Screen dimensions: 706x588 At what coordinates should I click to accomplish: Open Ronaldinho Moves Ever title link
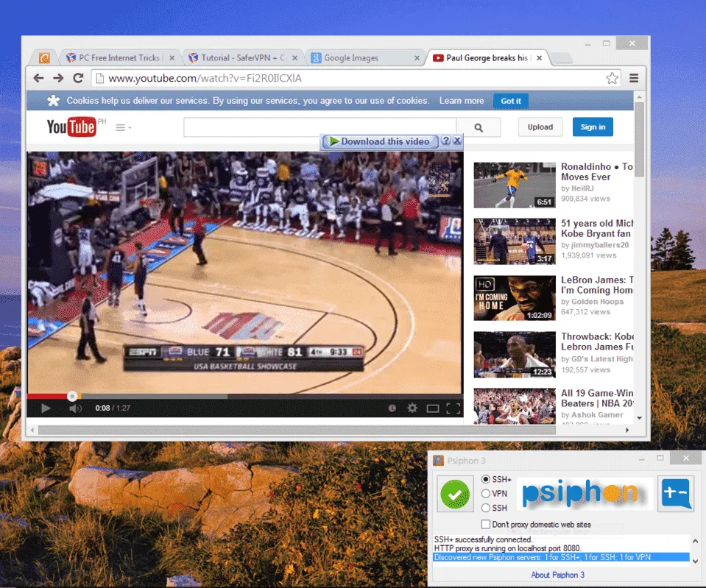[597, 171]
